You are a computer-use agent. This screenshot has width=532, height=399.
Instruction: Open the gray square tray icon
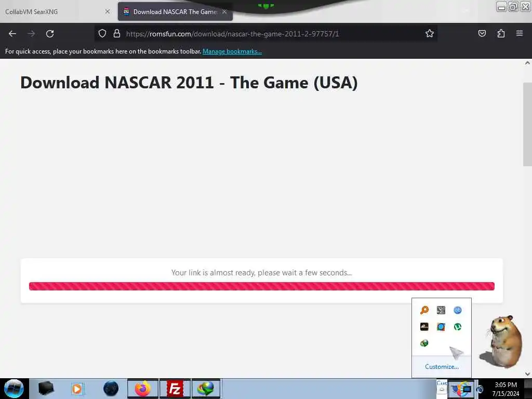coord(441,310)
